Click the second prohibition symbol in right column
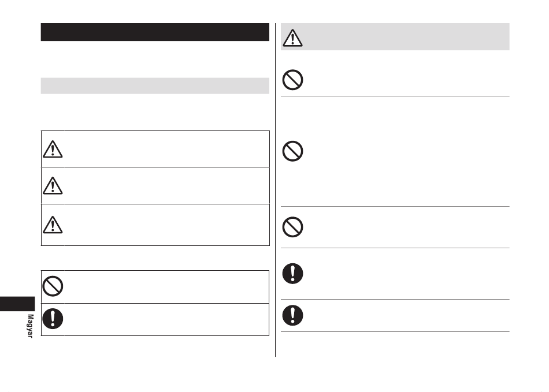 click(x=292, y=151)
